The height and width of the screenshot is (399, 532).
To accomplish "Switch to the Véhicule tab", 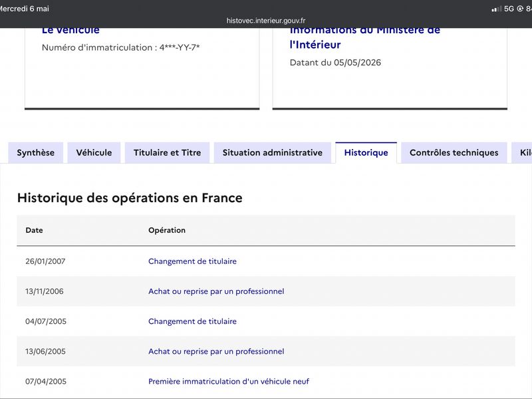I will (x=94, y=153).
